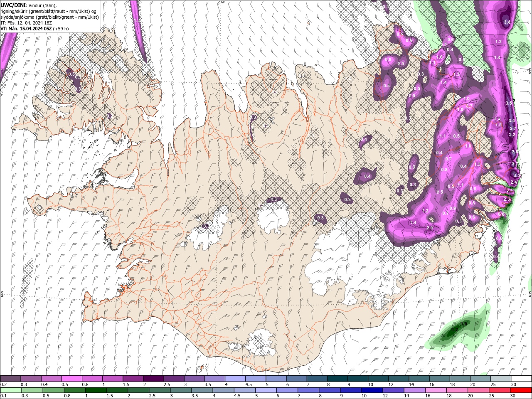Click the 1.6 snowfall value on the map
The width and height of the screenshot is (532, 399).
coord(440,57)
